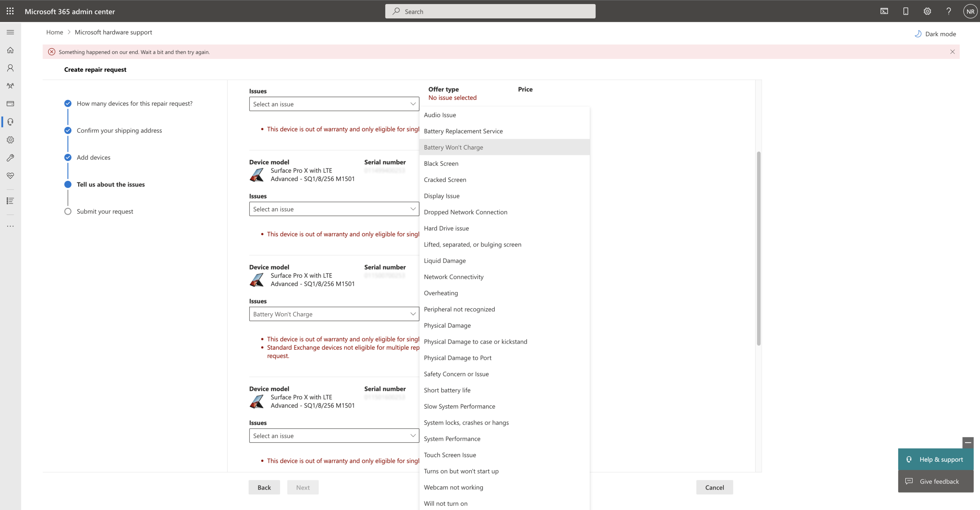
Task: Choose 'Physical Damage to Port' option
Action: 505,358
